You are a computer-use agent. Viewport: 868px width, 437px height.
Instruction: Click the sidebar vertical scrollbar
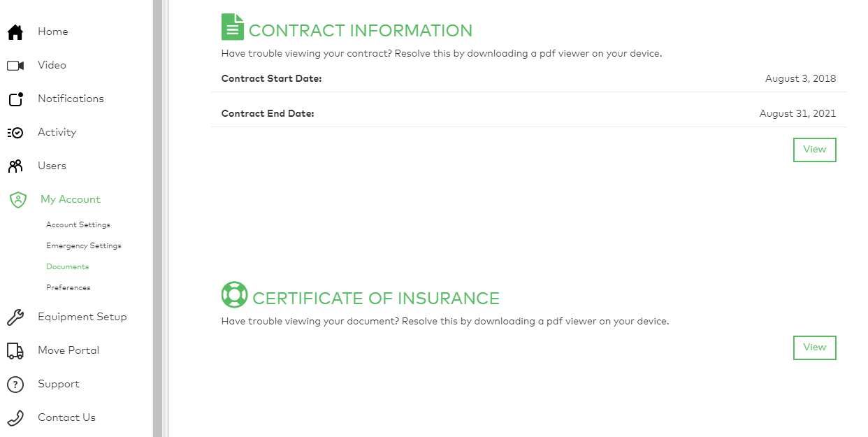point(158,218)
